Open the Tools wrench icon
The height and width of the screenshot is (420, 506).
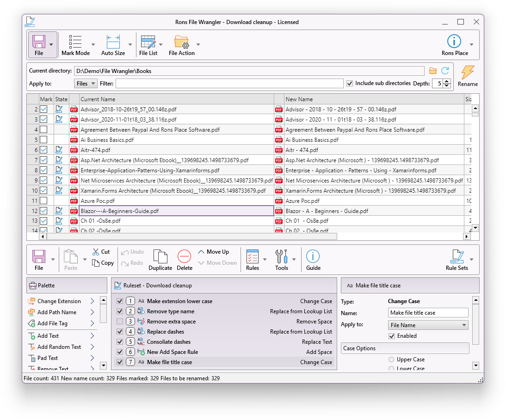pyautogui.click(x=281, y=256)
